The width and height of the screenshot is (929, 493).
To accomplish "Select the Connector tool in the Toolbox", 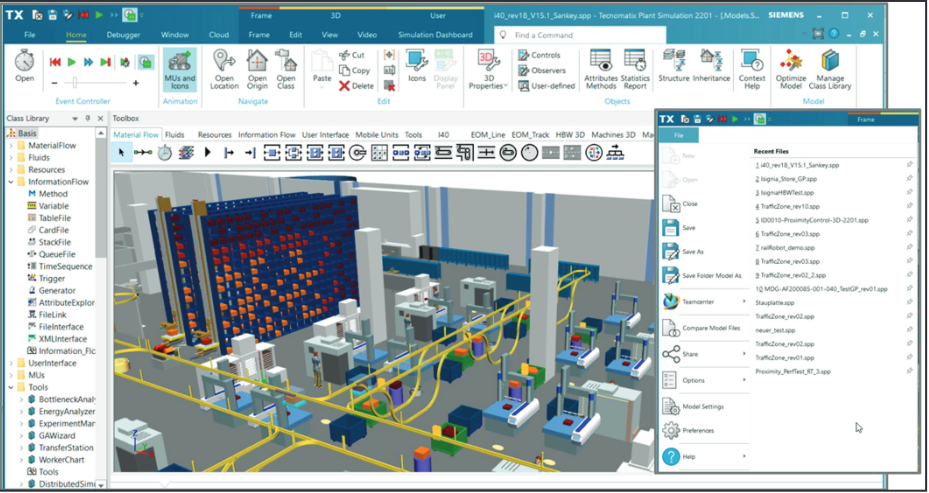I will point(143,153).
